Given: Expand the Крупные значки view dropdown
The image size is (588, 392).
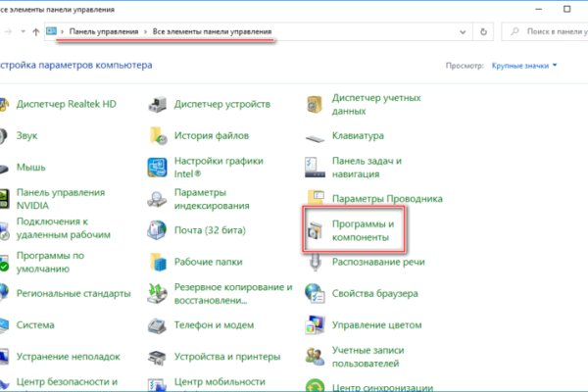Looking at the screenshot, I should pos(522,67).
